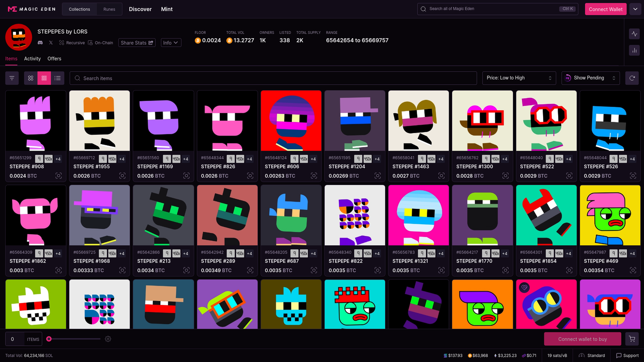Adjust the sweep items slider handle

point(49,339)
